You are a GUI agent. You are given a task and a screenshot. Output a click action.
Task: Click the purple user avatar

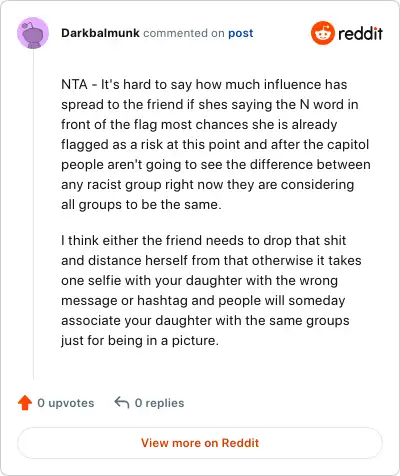[33, 33]
